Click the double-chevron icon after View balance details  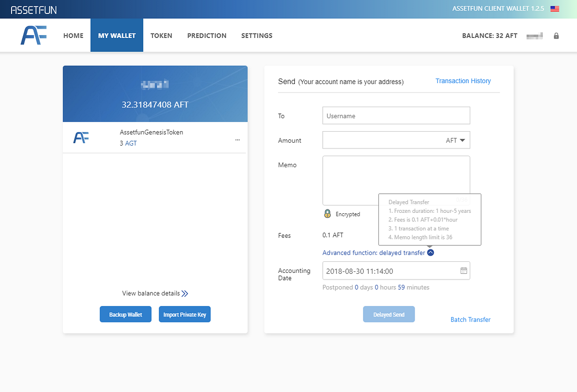(185, 293)
